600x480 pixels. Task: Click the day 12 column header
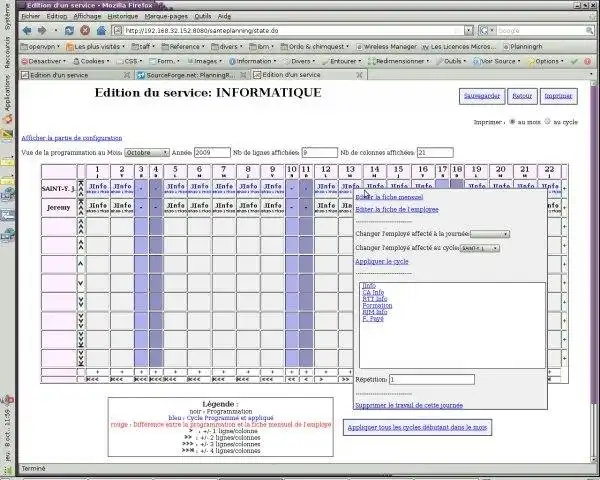point(326,171)
